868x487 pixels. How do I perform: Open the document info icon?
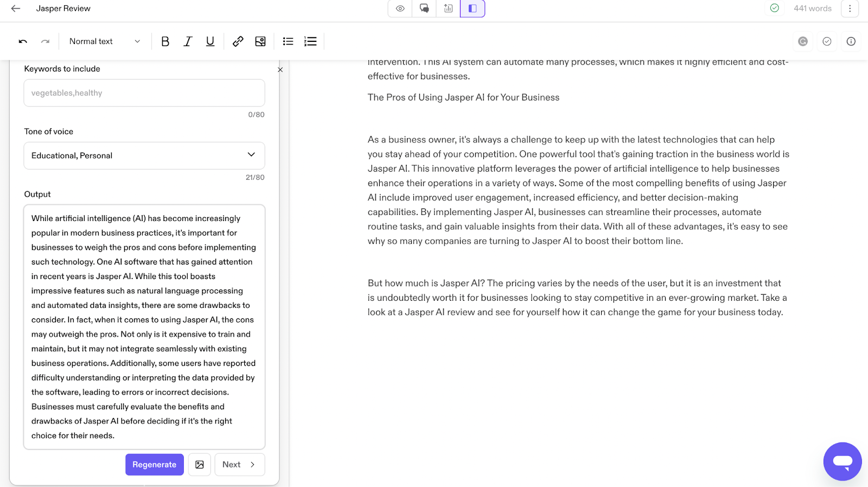851,41
